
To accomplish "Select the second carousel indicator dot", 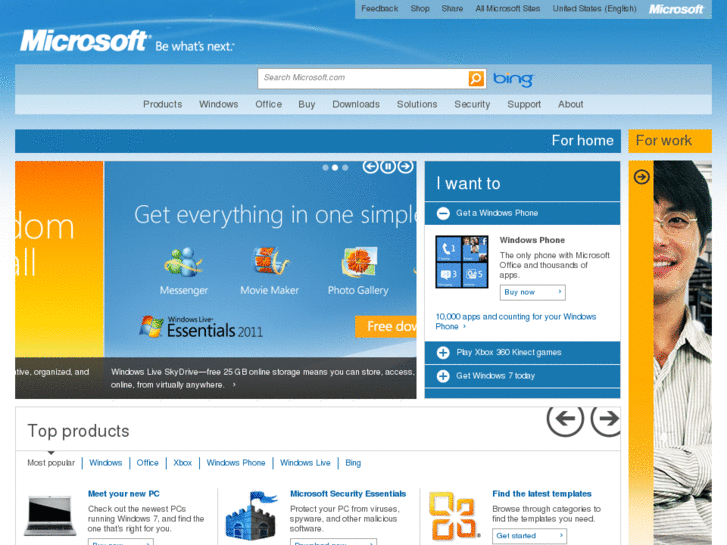I will (x=335, y=168).
